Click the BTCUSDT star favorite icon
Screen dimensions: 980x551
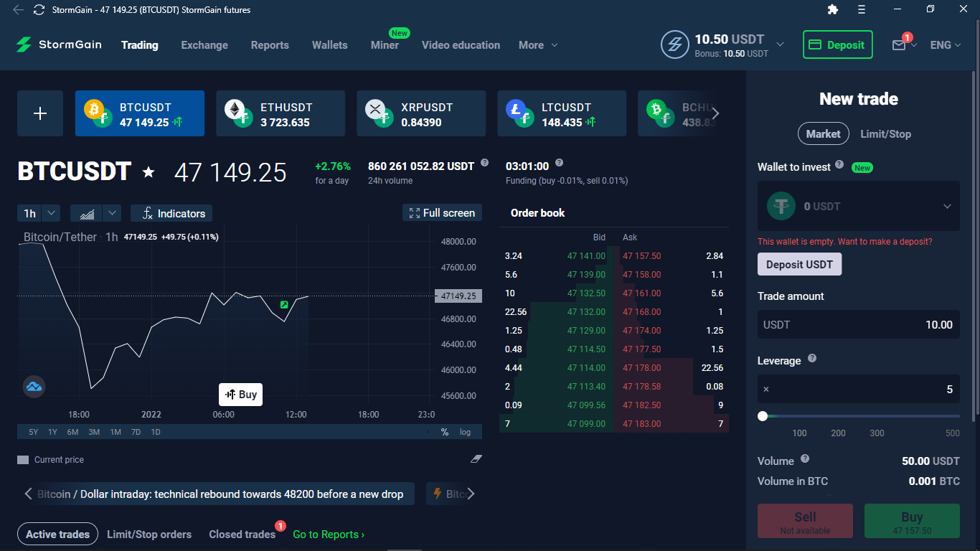[x=149, y=172]
